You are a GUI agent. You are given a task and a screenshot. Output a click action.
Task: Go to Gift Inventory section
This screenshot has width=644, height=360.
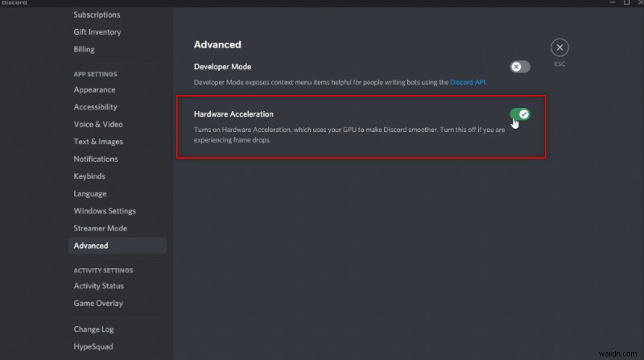coord(97,32)
